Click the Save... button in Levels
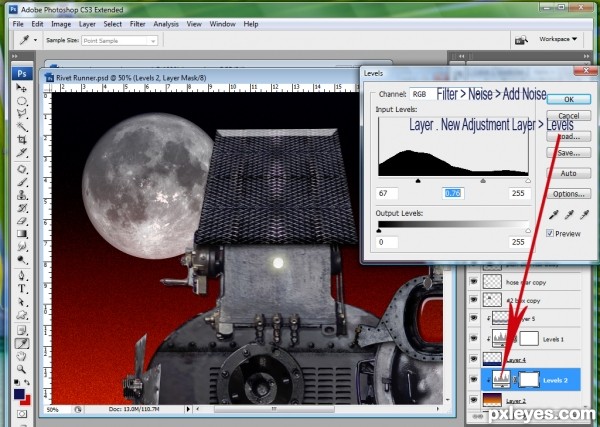600x427 pixels. click(x=569, y=153)
